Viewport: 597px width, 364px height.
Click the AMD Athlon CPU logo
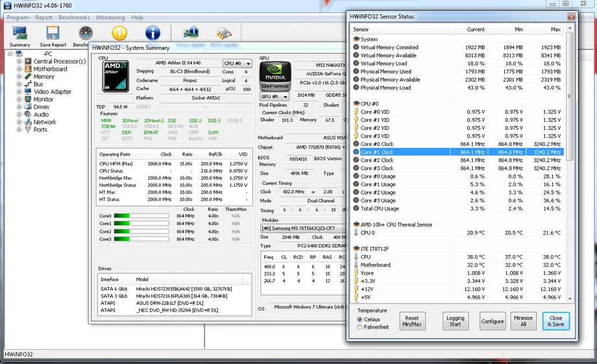click(x=116, y=76)
